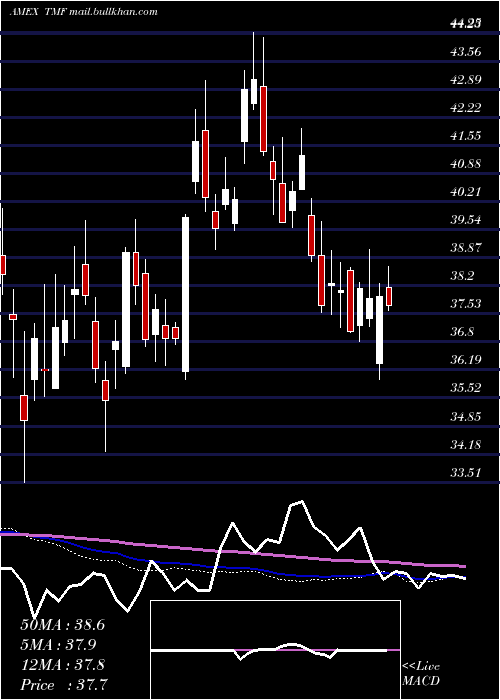This screenshot has height=700, width=500.
Task: Select the 39.54 price axis label
Action: (x=466, y=220)
